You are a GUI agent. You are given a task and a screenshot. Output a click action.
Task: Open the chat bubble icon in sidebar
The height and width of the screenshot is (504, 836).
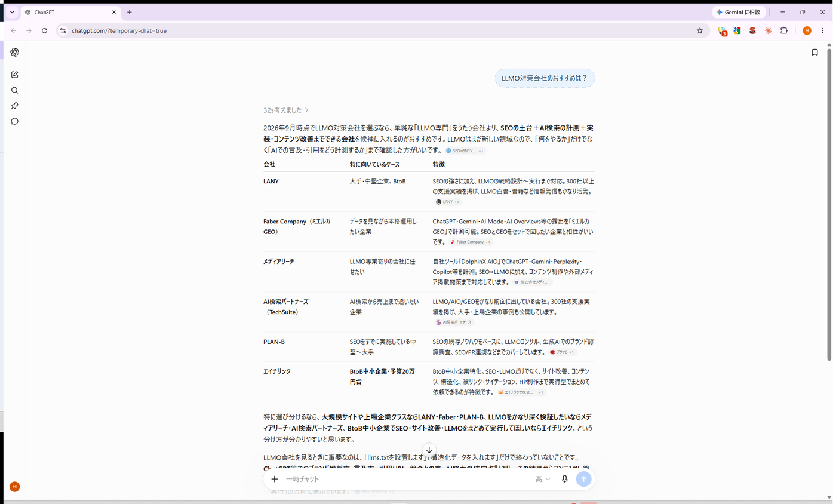pyautogui.click(x=14, y=121)
